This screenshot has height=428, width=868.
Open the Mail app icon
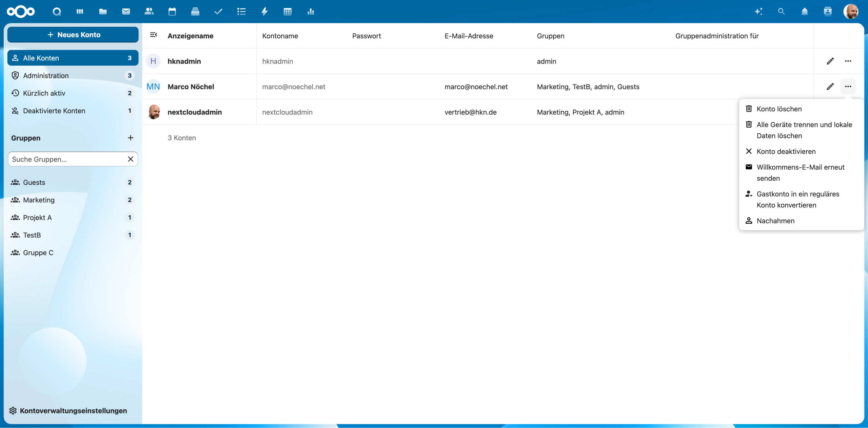126,12
